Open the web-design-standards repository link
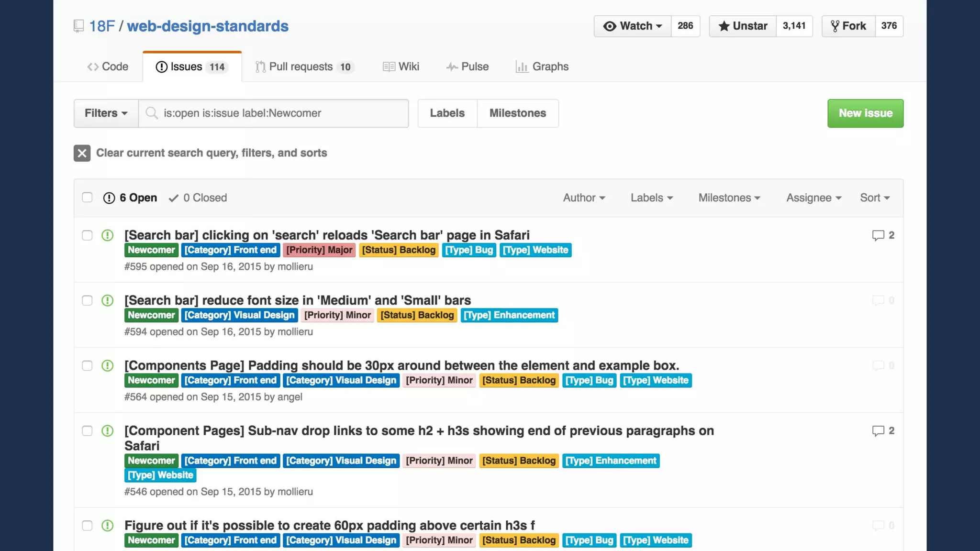This screenshot has width=980, height=551. pyautogui.click(x=207, y=26)
